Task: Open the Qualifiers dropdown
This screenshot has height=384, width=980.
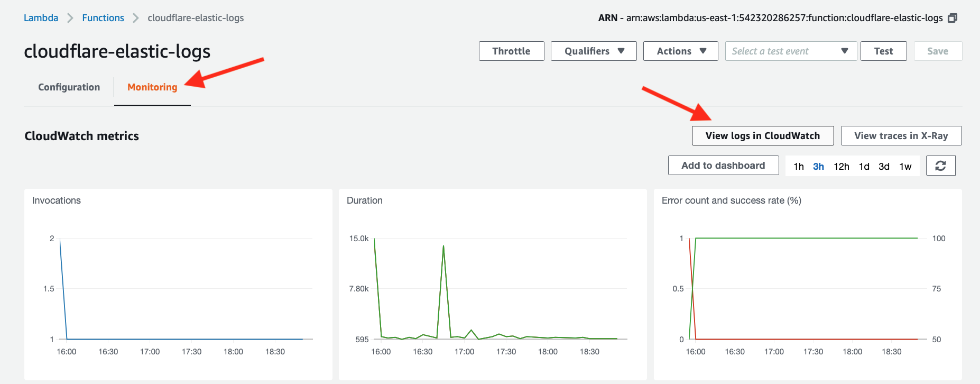Action: (x=594, y=51)
